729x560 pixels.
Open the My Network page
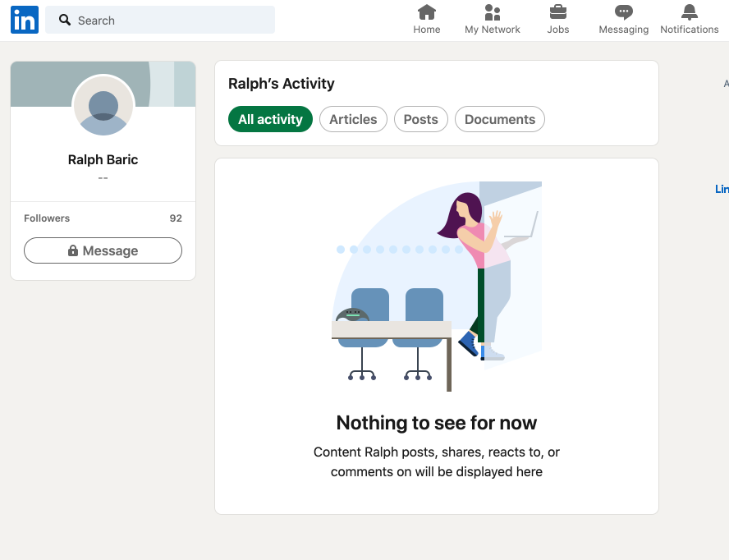point(492,20)
